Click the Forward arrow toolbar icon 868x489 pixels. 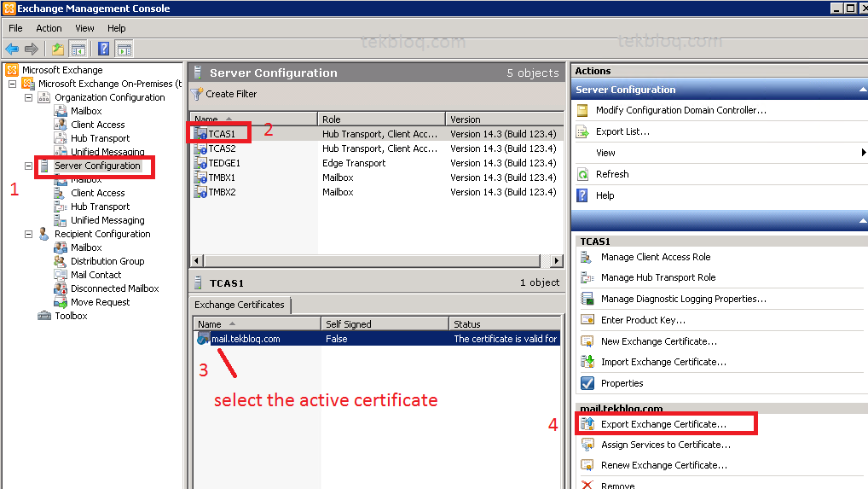pyautogui.click(x=32, y=49)
